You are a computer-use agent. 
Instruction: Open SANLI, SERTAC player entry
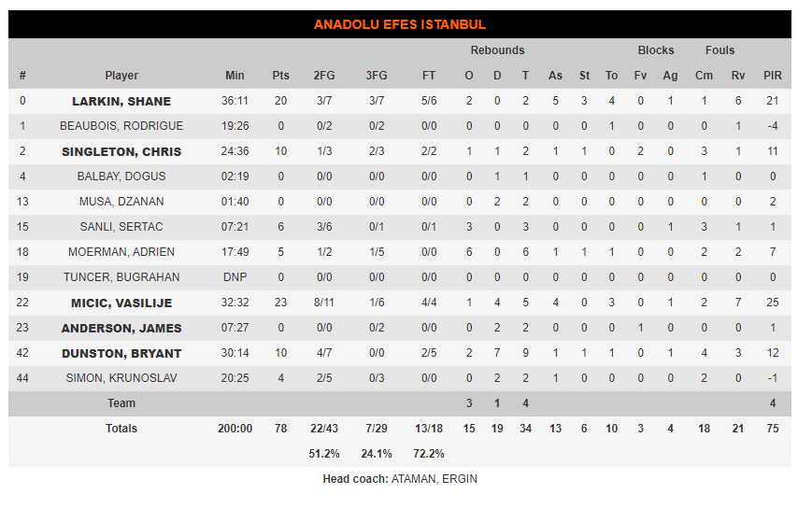(x=121, y=227)
